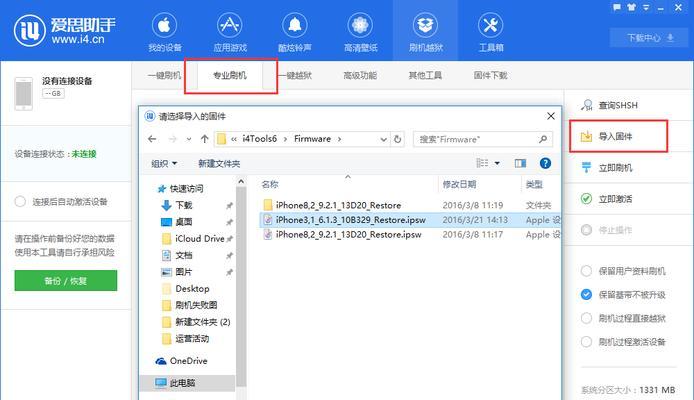Click the phone device thumbnail
This screenshot has width=694, height=400.
click(x=23, y=93)
